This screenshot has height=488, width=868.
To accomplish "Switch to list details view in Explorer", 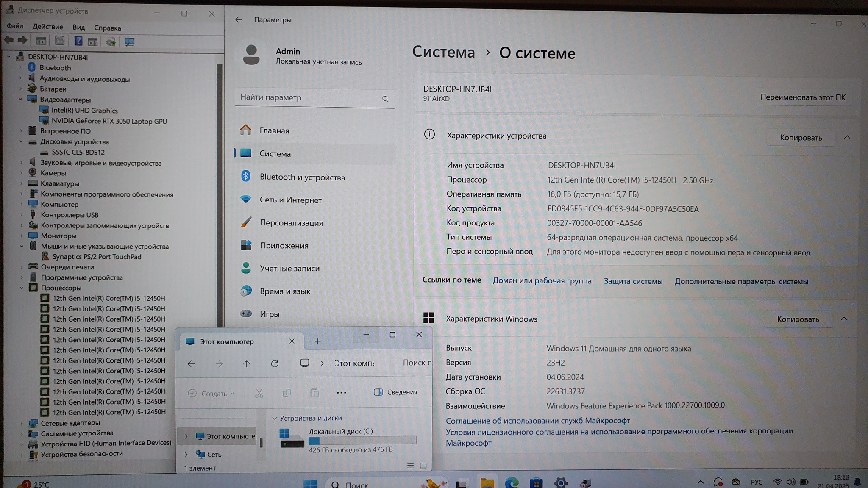I will (x=410, y=466).
